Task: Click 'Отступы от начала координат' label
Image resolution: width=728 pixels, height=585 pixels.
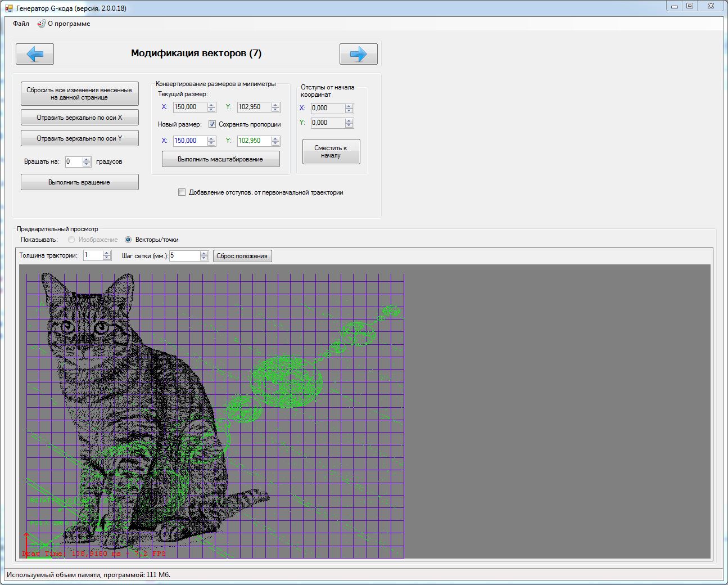Action: (x=327, y=91)
